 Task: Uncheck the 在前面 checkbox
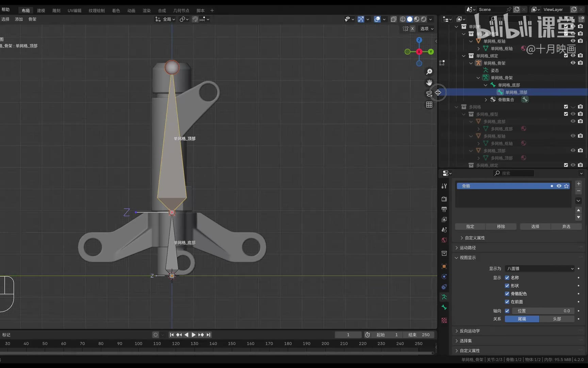[507, 302]
